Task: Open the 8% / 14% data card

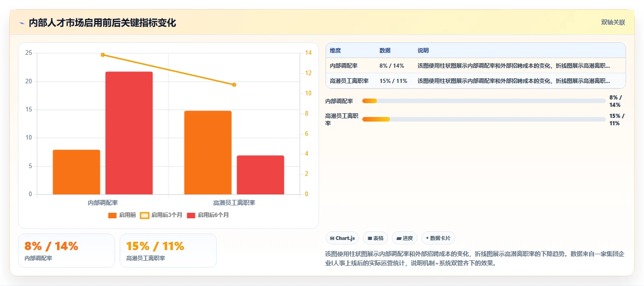Action: 66,251
